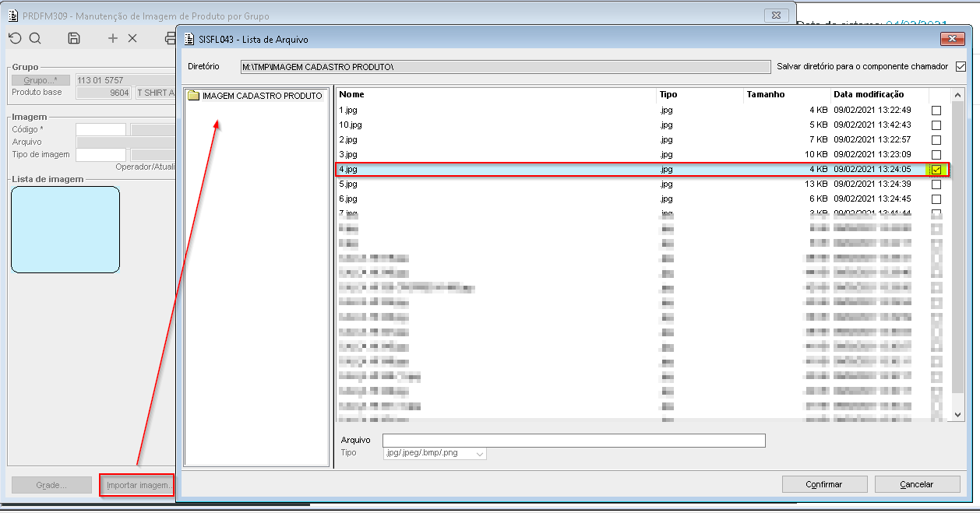
Task: Click the file list scrollbar up arrow
Action: [958, 95]
